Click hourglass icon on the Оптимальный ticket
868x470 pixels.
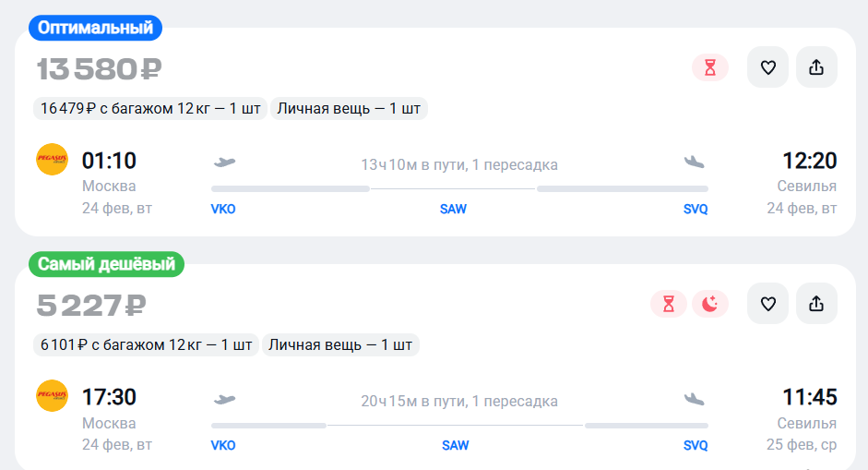point(710,67)
